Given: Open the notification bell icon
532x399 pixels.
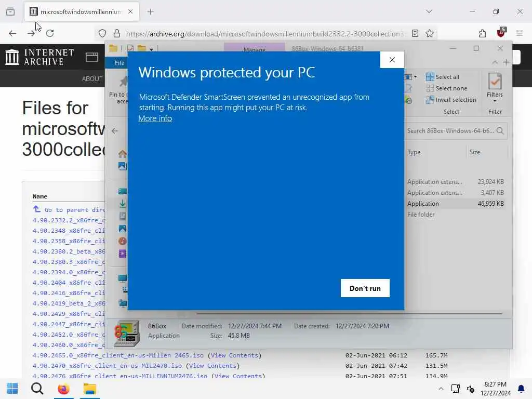Looking at the screenshot, I should 521,389.
